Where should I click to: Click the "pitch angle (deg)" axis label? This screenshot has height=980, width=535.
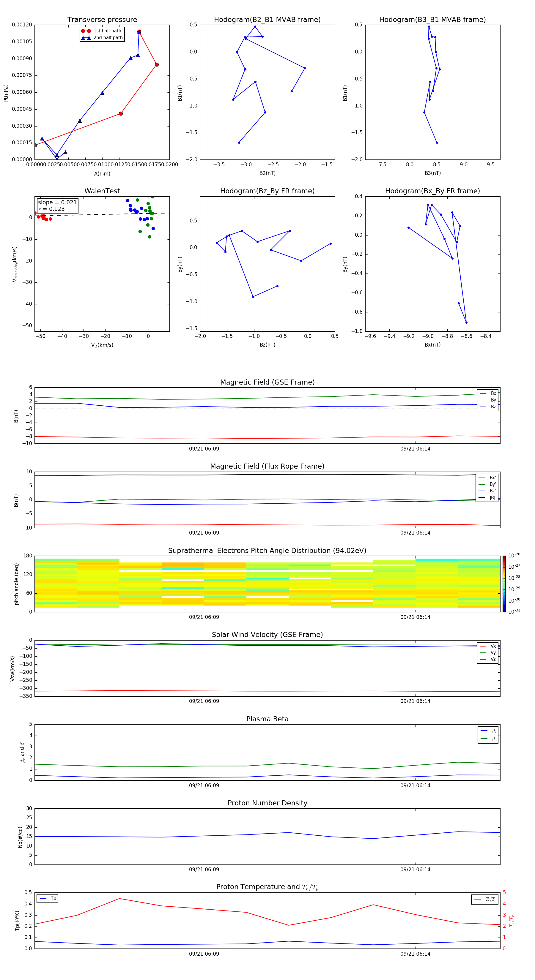(x=16, y=584)
